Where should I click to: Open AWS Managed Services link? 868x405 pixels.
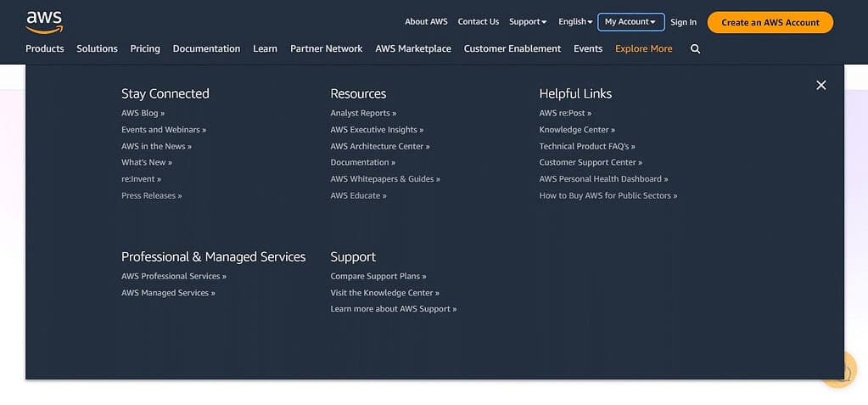click(168, 293)
